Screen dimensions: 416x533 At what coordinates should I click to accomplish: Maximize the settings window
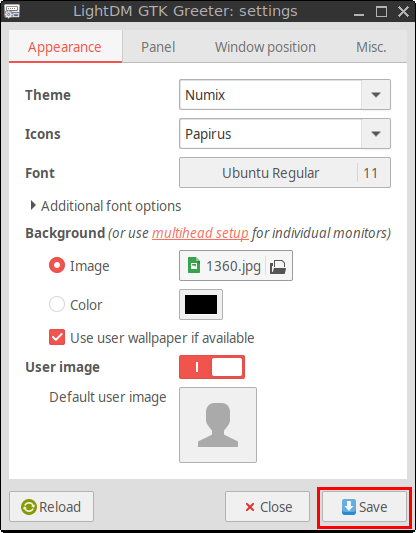[381, 12]
